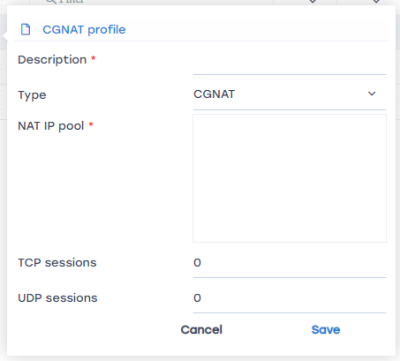Cancel the CGNAT profile dialog
The width and height of the screenshot is (400, 361).
(x=202, y=330)
